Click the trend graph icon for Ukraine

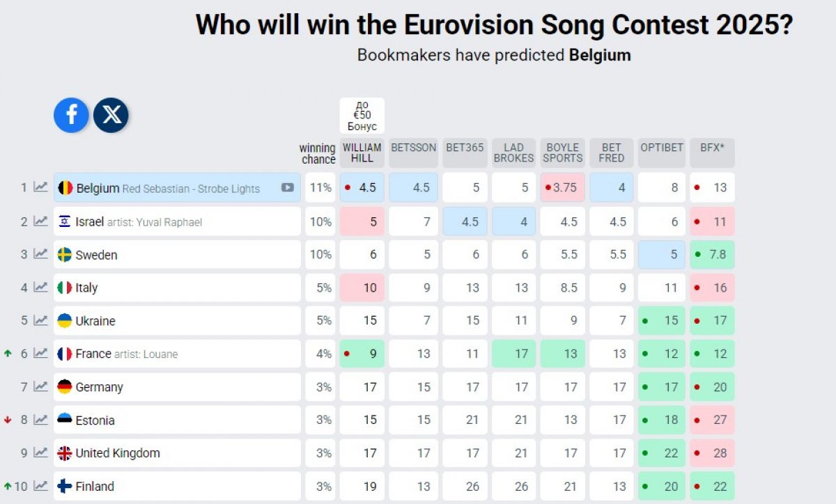pyautogui.click(x=41, y=321)
